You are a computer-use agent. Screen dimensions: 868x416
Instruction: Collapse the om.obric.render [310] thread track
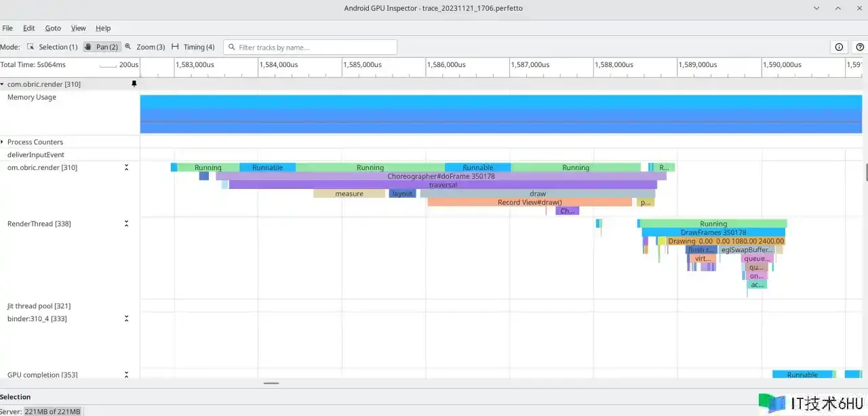tap(126, 167)
